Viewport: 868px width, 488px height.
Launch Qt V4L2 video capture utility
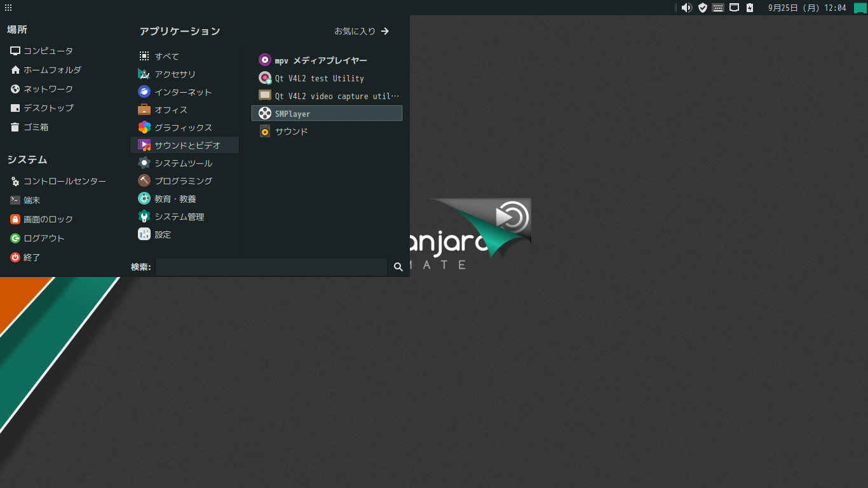[x=327, y=95]
